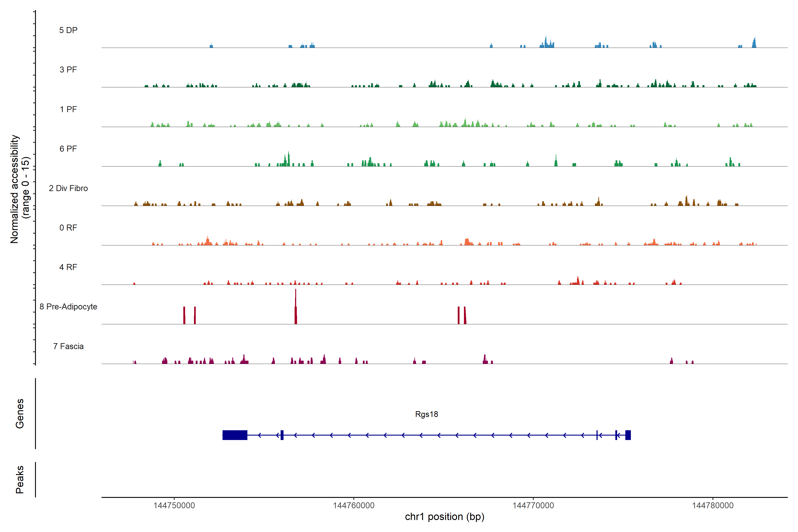Click the 5 DP track label

point(68,30)
